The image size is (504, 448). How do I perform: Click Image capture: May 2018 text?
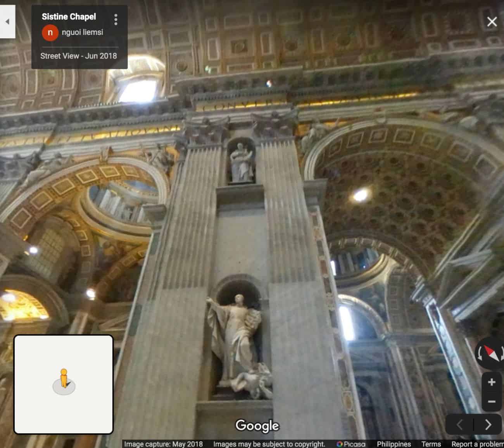tap(163, 444)
